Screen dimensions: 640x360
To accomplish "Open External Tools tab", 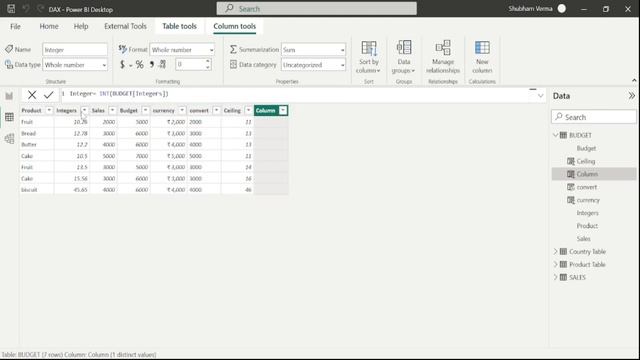I will (x=125, y=26).
